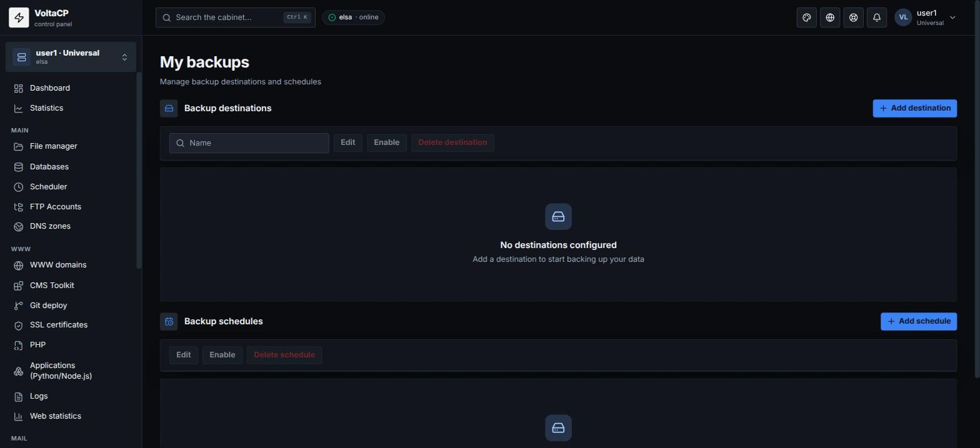The image size is (980, 448).
Task: Focus the Name filter input field
Action: 249,143
